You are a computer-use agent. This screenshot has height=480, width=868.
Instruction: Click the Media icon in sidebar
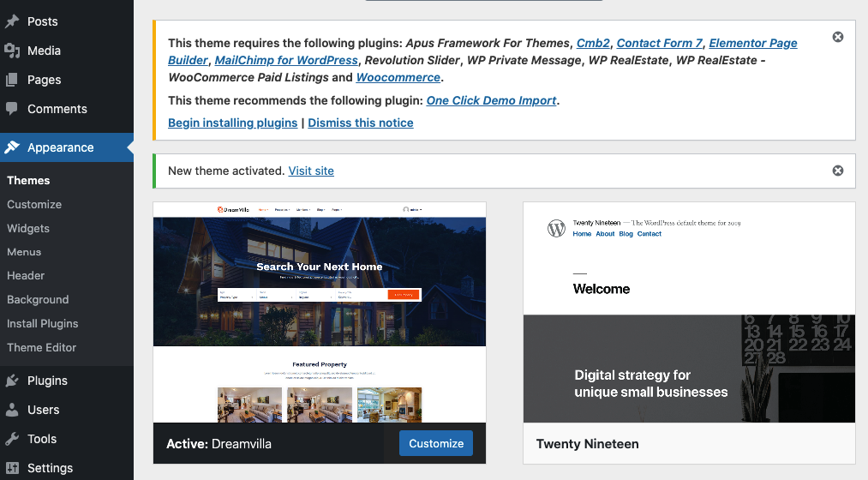pos(12,51)
